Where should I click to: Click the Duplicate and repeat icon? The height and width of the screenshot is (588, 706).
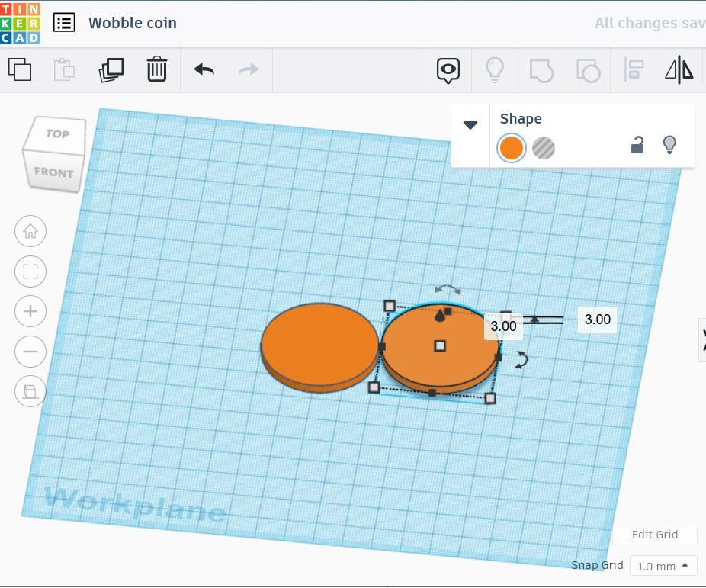click(x=111, y=70)
